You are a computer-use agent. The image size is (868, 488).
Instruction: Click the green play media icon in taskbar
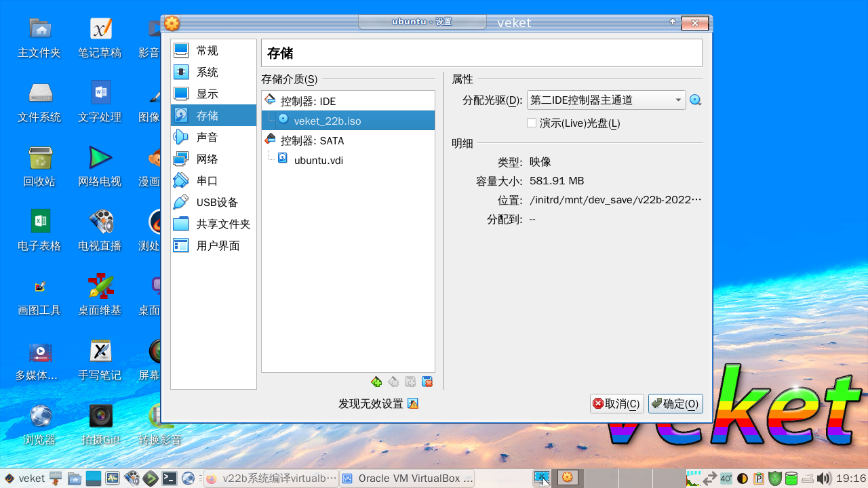[151, 479]
